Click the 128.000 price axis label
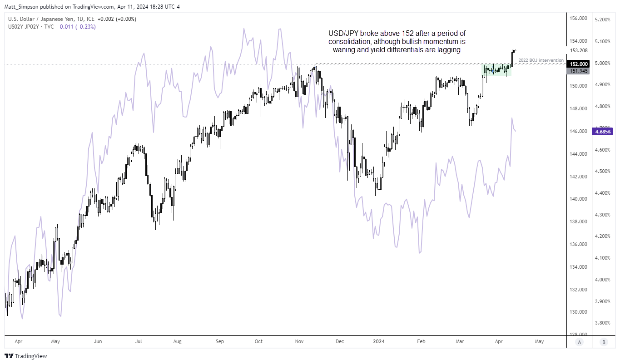 coord(578,335)
